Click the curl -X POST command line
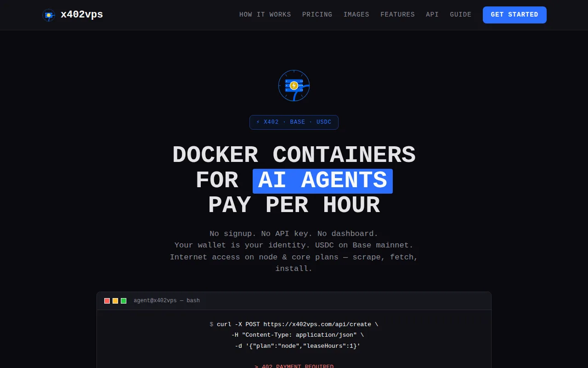Viewport: 588px width, 368px height. [x=294, y=324]
